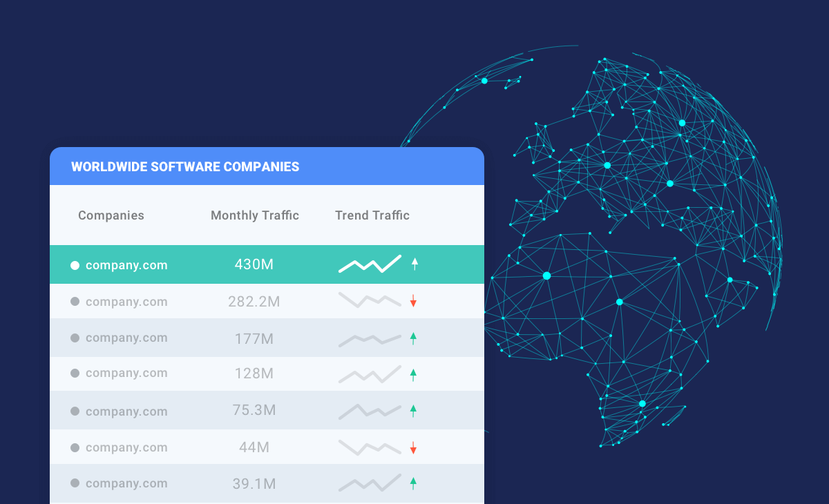Select the gray bullet in the 282.2M row
This screenshot has height=504, width=829.
[75, 302]
